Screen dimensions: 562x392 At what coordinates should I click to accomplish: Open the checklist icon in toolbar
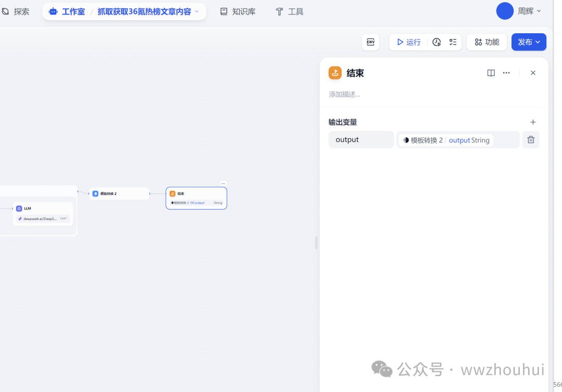click(453, 42)
